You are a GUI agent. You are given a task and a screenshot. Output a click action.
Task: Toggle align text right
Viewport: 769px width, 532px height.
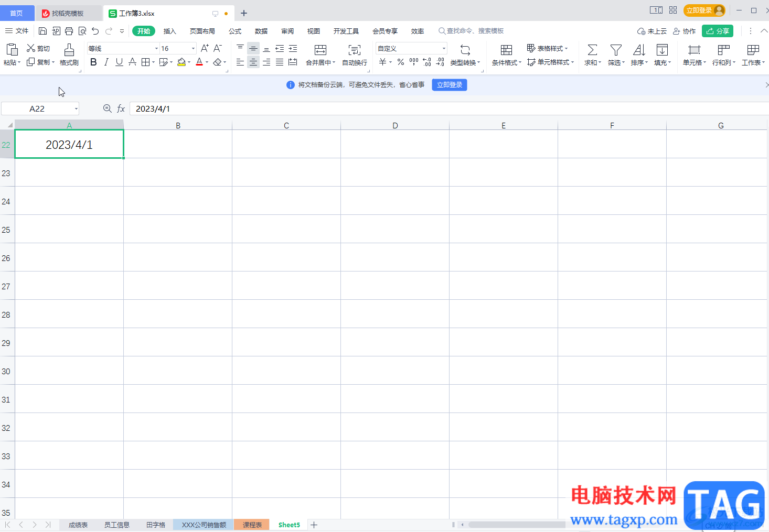click(266, 62)
